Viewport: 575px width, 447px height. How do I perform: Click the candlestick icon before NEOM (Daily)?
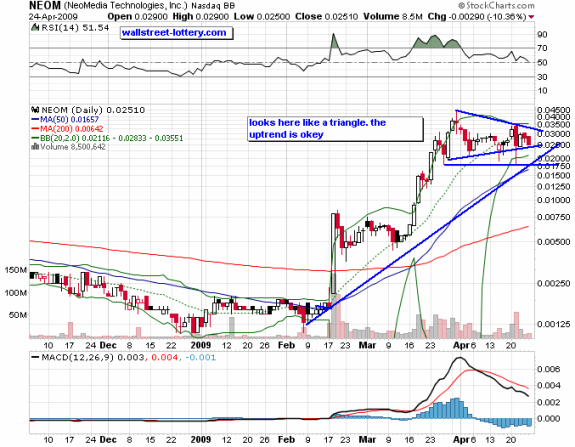pyautogui.click(x=35, y=110)
